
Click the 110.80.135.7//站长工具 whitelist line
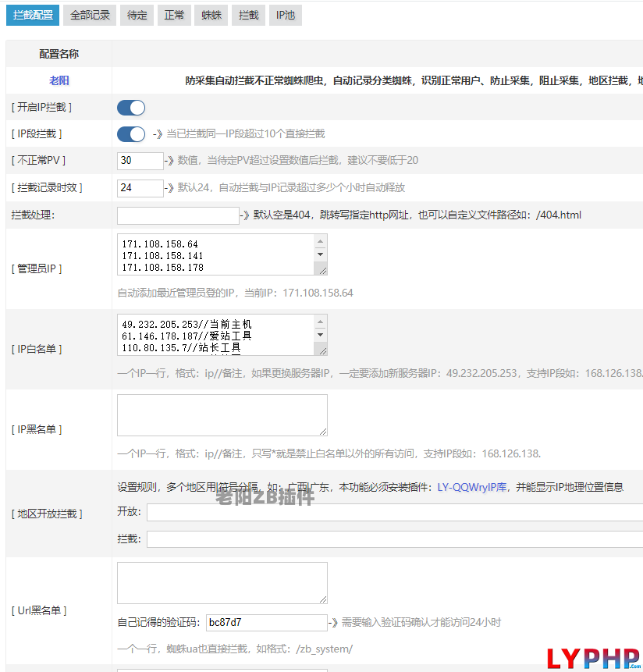181,347
